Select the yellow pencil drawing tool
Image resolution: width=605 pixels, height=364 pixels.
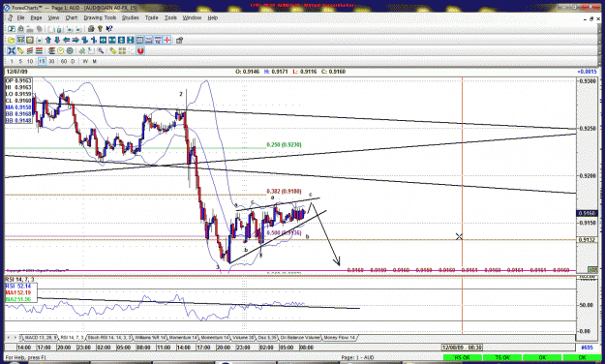20,50
